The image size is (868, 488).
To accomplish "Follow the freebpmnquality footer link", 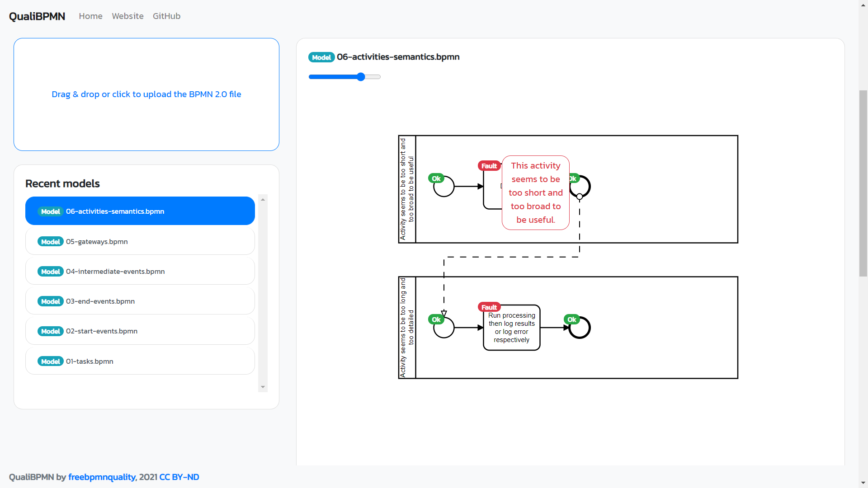I will (x=101, y=477).
